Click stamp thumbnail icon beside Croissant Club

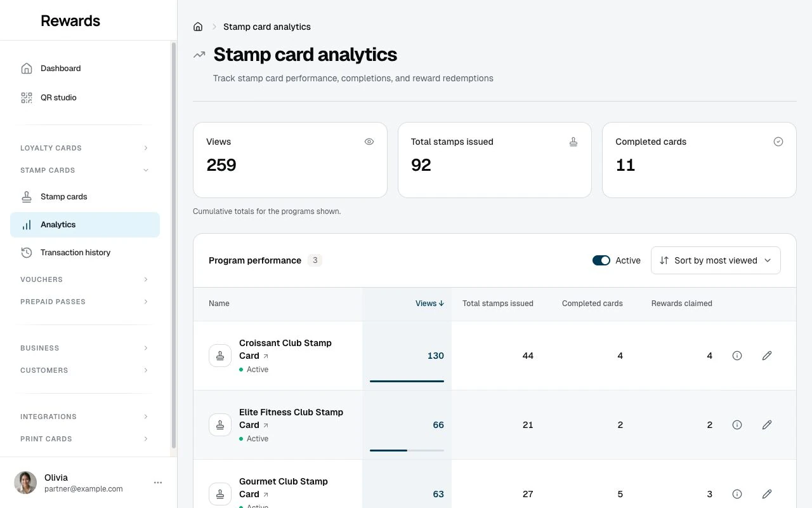click(x=220, y=356)
